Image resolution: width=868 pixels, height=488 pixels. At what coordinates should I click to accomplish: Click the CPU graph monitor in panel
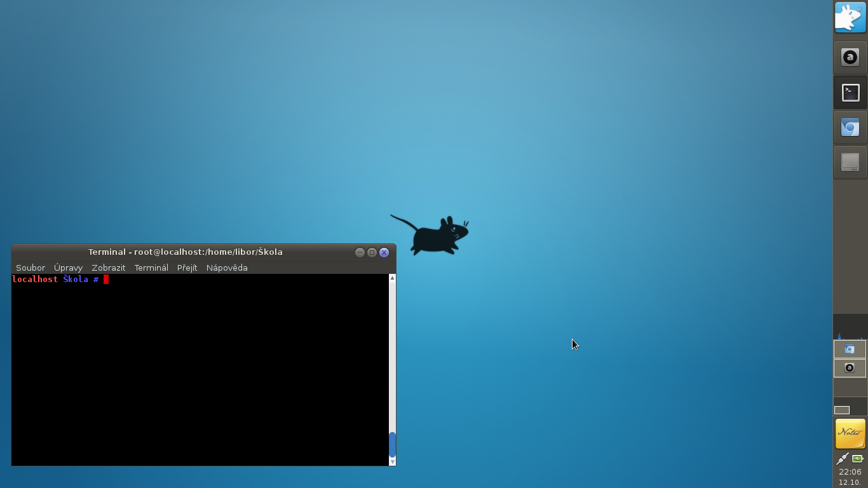[850, 327]
